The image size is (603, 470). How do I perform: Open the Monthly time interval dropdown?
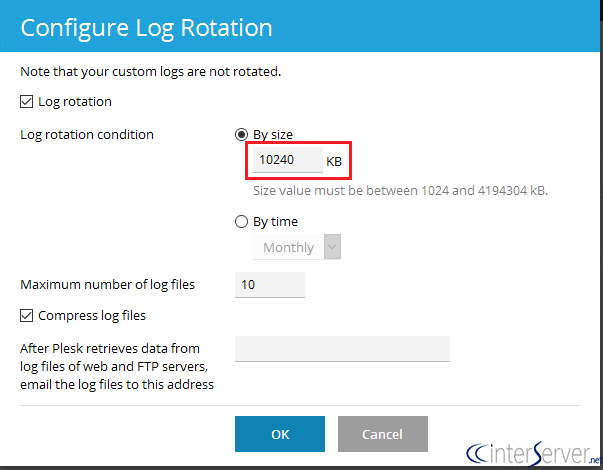tap(297, 247)
